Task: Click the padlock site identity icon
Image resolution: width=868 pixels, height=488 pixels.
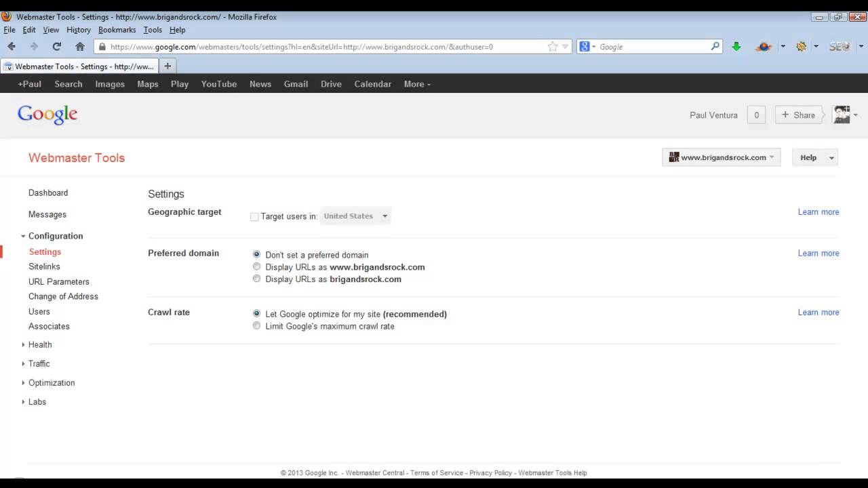Action: coord(102,47)
